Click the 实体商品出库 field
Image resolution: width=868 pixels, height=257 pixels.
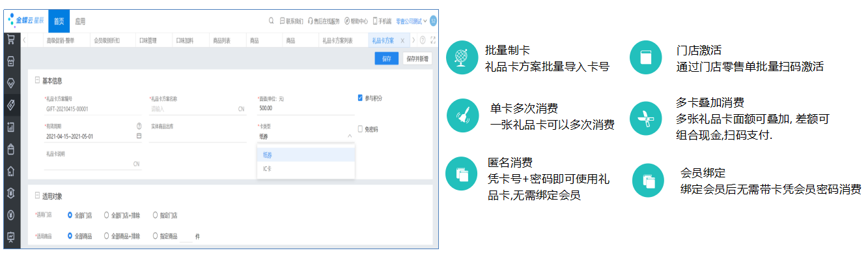(197, 136)
